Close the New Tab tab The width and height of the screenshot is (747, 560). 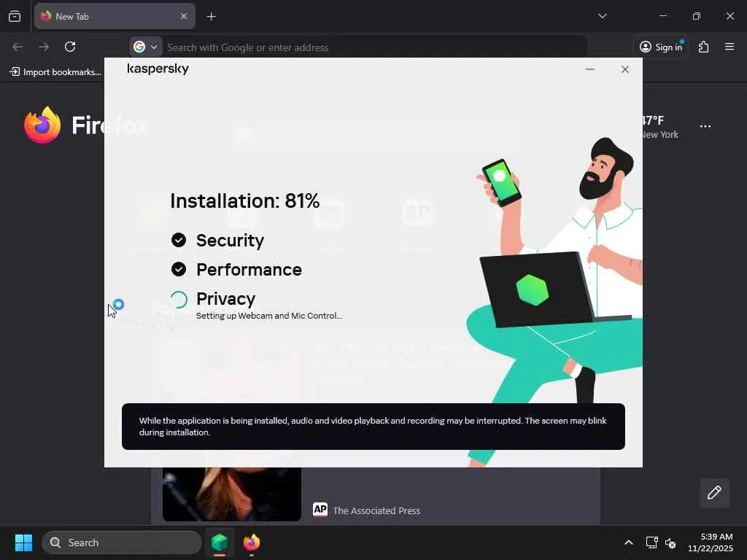coord(183,16)
